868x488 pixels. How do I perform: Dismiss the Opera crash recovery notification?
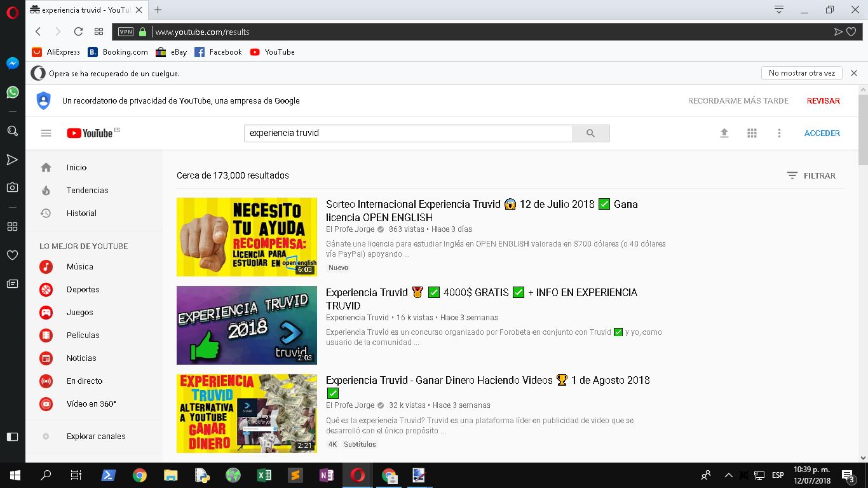click(855, 73)
